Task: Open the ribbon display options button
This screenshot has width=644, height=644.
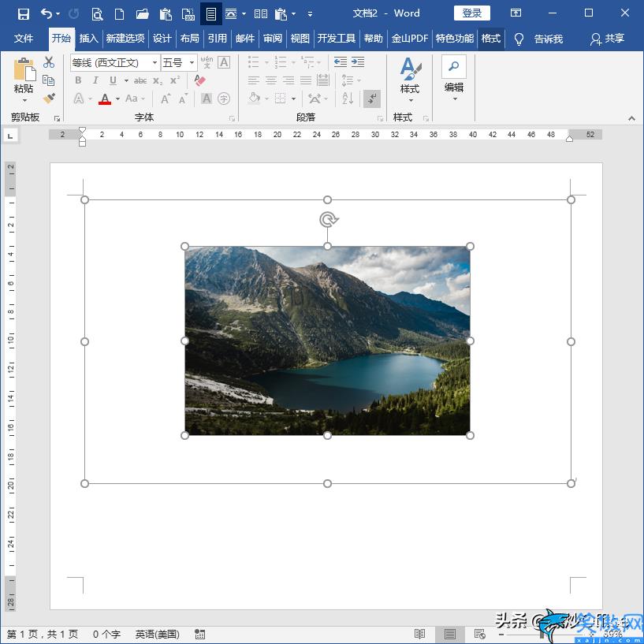Action: 516,13
